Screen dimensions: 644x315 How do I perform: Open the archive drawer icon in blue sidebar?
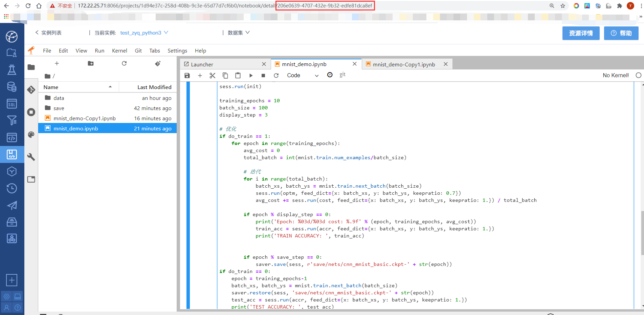(x=12, y=222)
